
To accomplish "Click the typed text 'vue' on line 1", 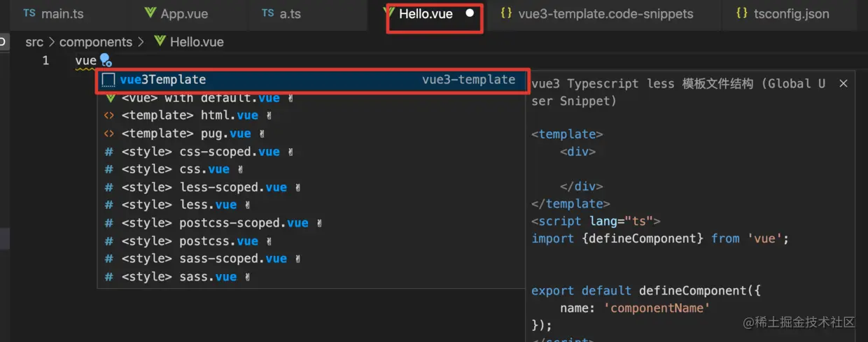I will (85, 61).
